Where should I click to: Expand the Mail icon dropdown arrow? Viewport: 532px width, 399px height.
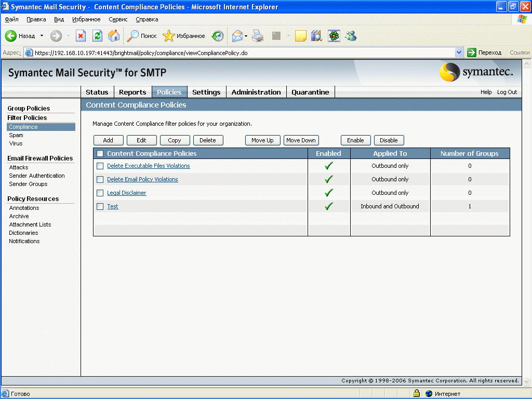246,36
